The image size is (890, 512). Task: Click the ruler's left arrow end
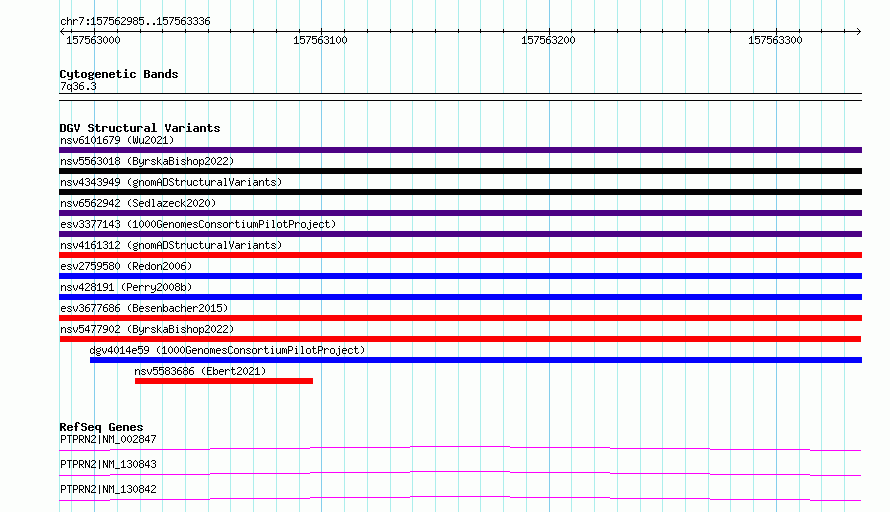click(62, 32)
